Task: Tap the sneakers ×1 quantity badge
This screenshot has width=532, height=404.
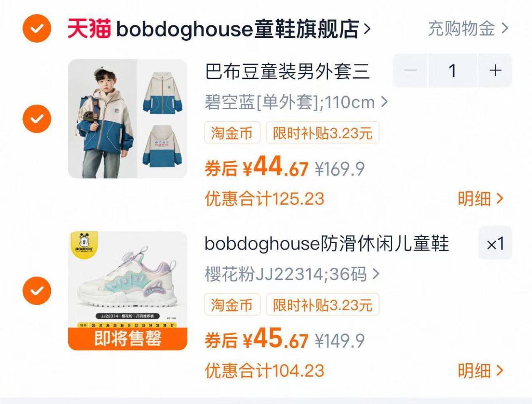Action: pos(495,243)
